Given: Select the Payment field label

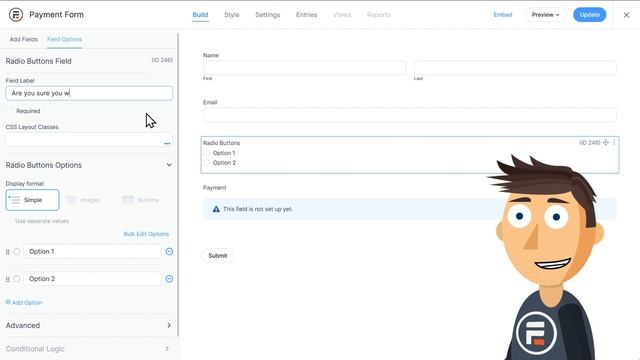Looking at the screenshot, I should click(214, 188).
